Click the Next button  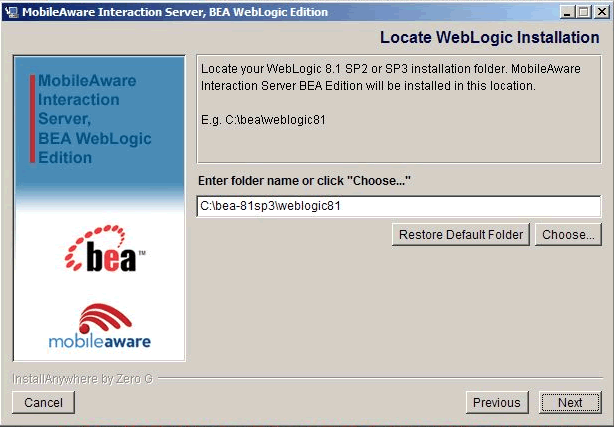(x=570, y=402)
